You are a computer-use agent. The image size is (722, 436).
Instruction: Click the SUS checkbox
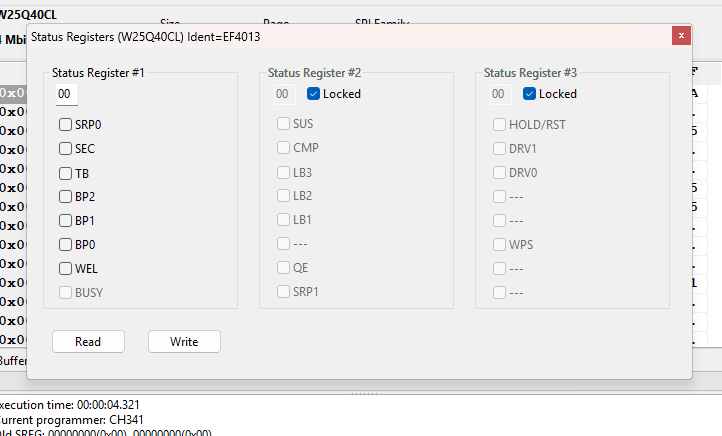[283, 123]
